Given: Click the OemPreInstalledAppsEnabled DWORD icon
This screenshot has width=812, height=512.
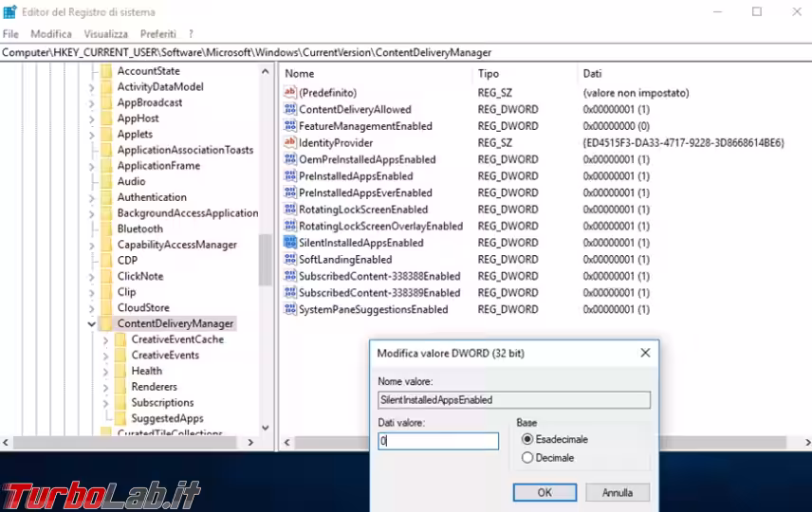Looking at the screenshot, I should [290, 159].
